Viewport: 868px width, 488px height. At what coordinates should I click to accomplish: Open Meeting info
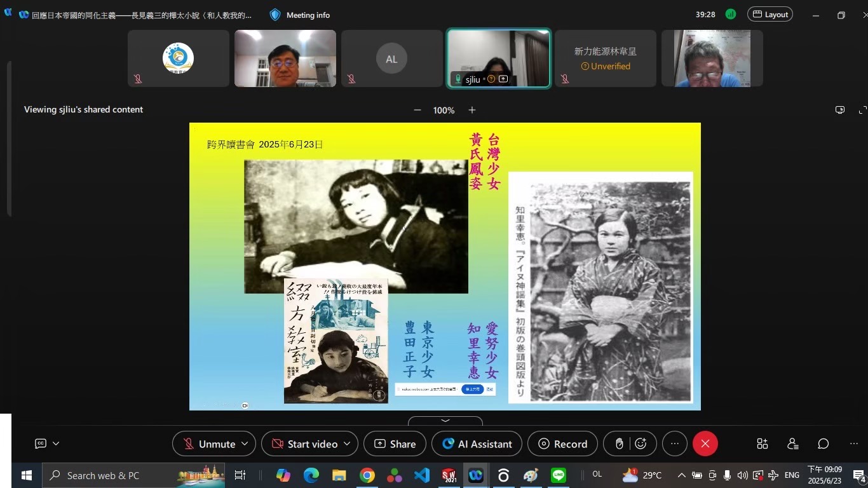pyautogui.click(x=300, y=15)
